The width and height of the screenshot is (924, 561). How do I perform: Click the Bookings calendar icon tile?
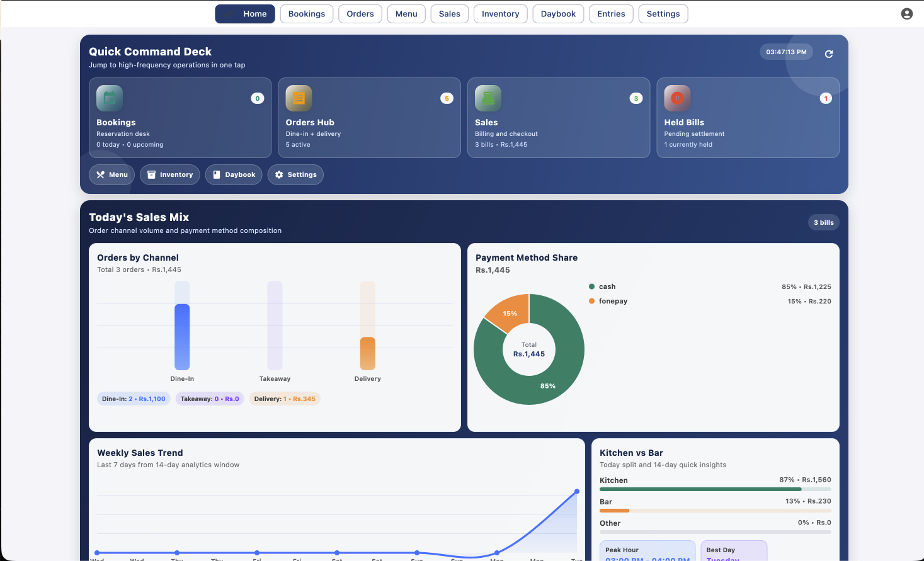pyautogui.click(x=110, y=98)
